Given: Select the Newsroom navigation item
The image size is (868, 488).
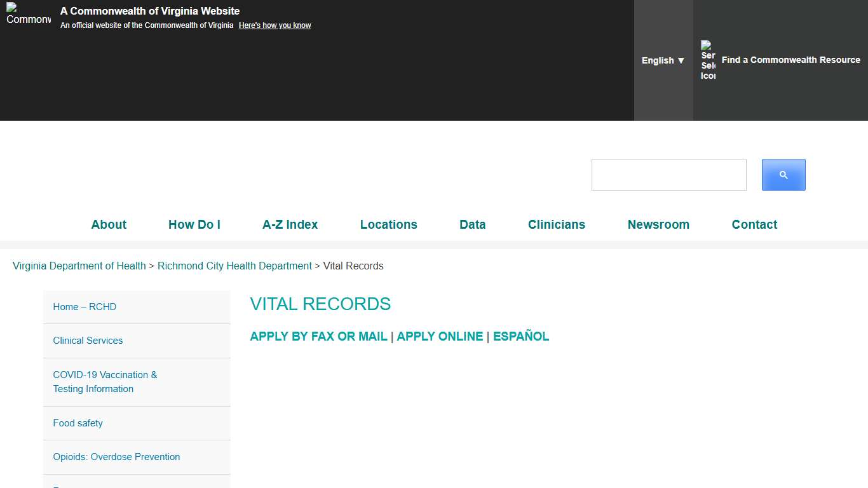Looking at the screenshot, I should (x=658, y=224).
